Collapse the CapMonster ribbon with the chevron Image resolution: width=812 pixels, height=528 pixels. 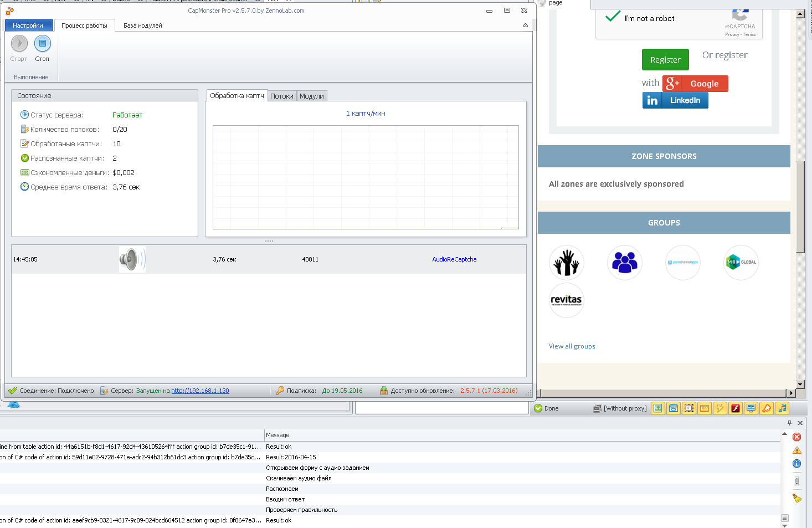(x=525, y=25)
